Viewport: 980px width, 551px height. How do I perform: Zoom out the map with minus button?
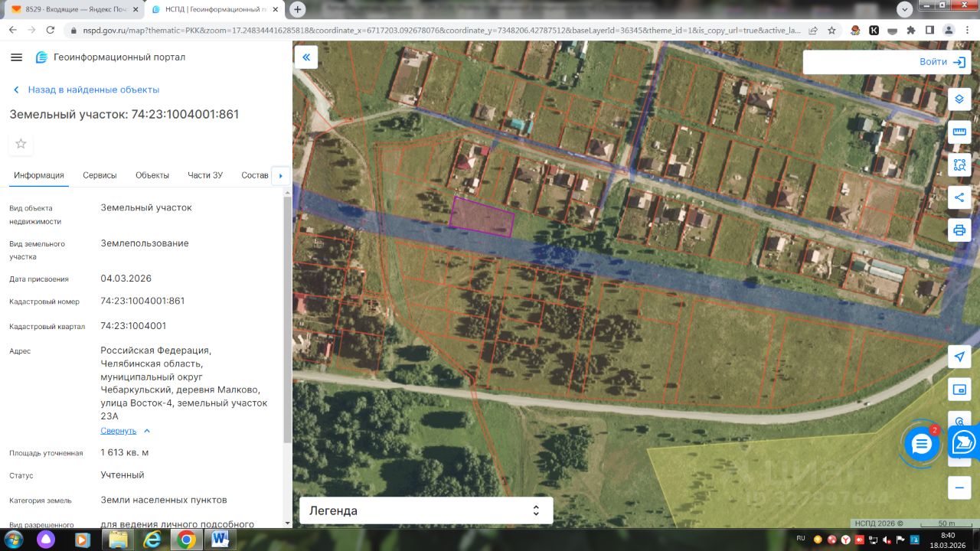[959, 487]
